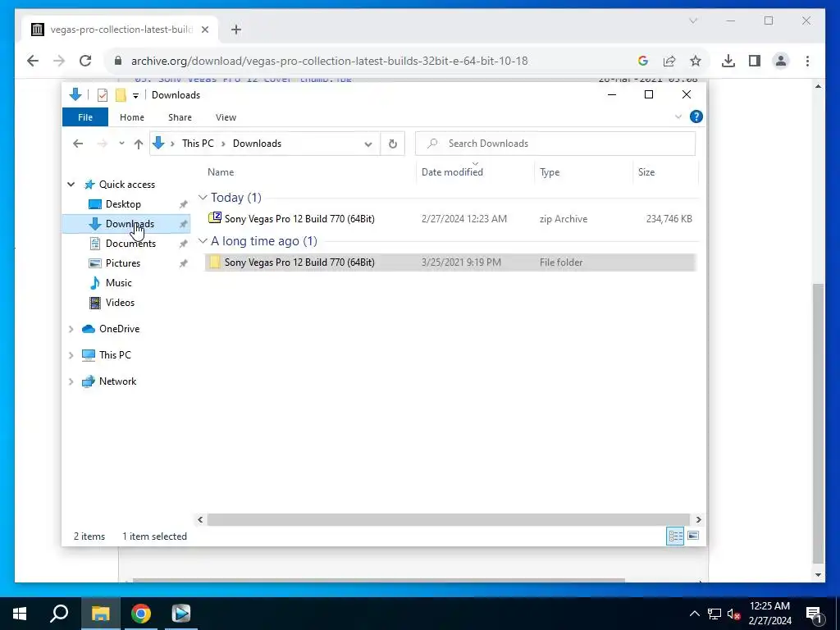The width and height of the screenshot is (840, 630).
Task: Select Network in navigation pane
Action: pyautogui.click(x=117, y=381)
